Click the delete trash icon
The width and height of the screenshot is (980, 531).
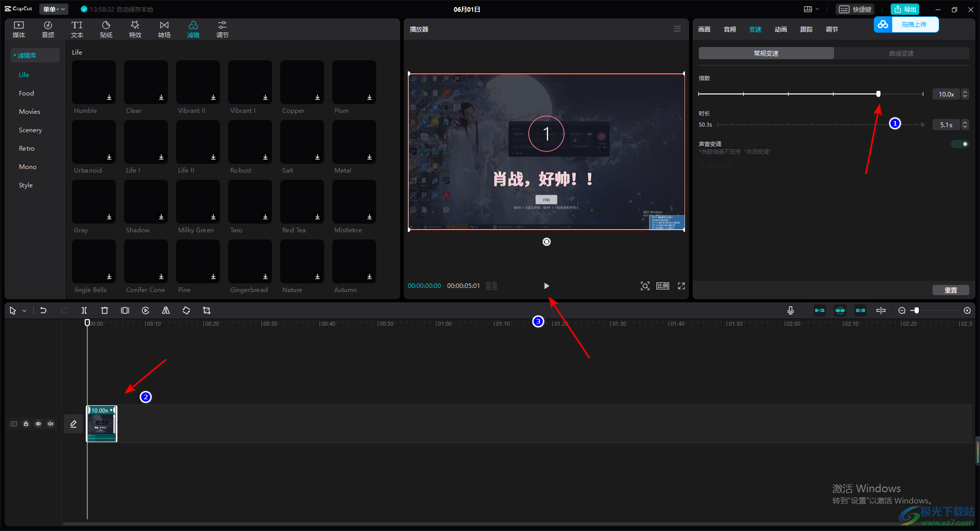coord(105,310)
